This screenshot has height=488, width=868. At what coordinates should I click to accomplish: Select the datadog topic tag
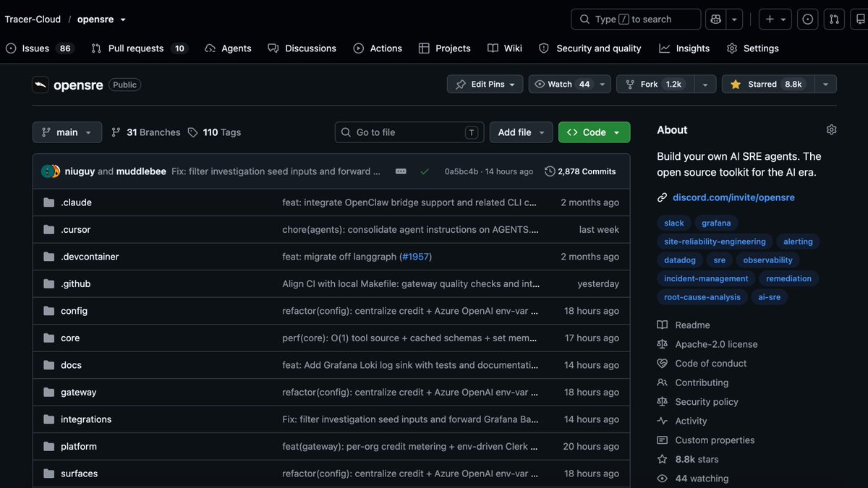tap(680, 260)
